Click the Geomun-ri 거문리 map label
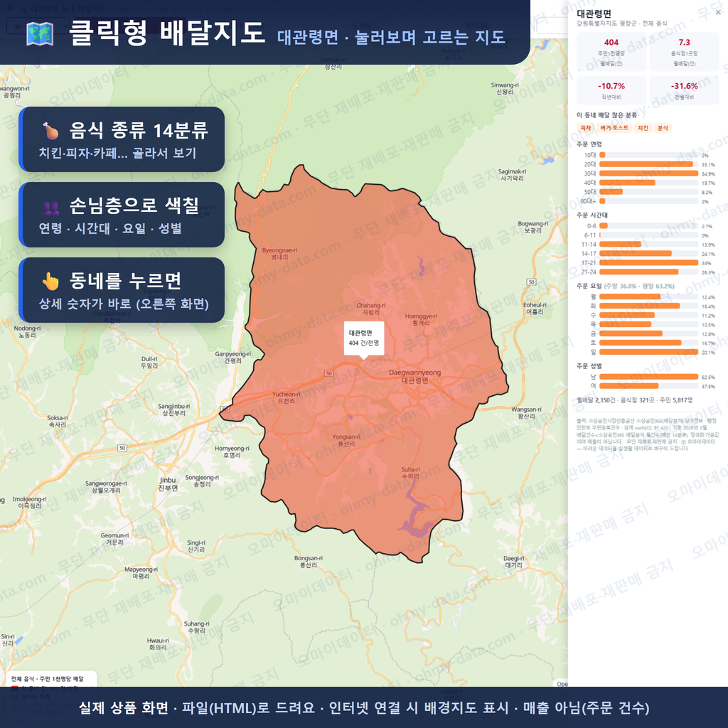728x728 pixels. coord(114,539)
